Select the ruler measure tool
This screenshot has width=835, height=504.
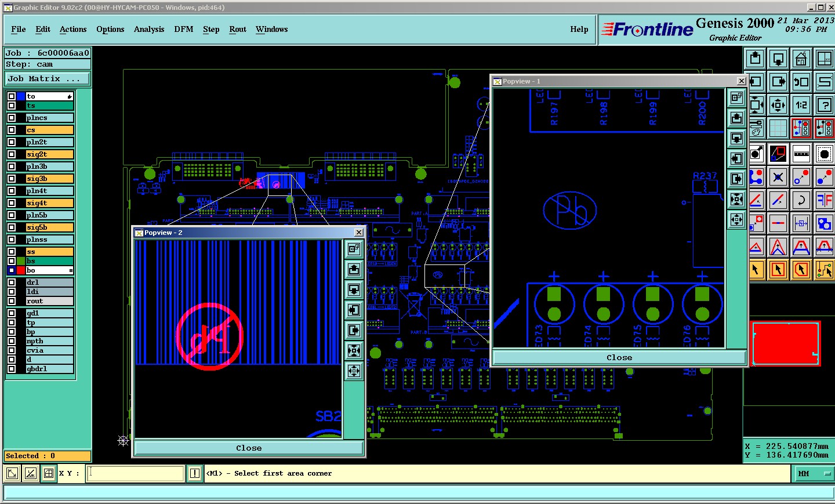[801, 154]
